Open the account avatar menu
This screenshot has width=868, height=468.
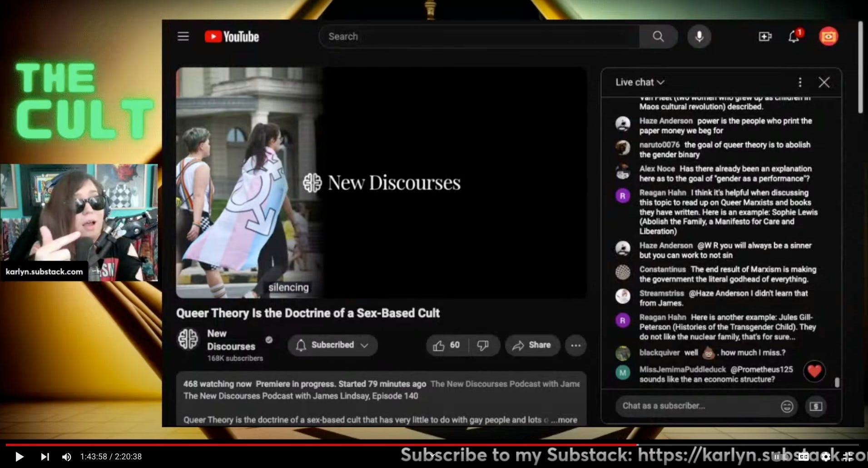click(828, 36)
